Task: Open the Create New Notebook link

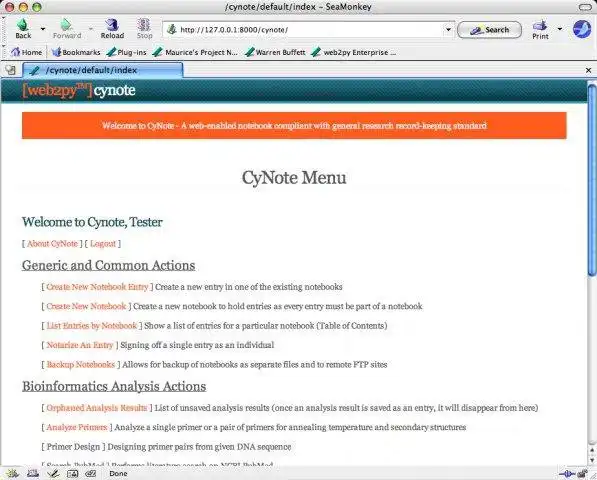Action: click(86, 306)
